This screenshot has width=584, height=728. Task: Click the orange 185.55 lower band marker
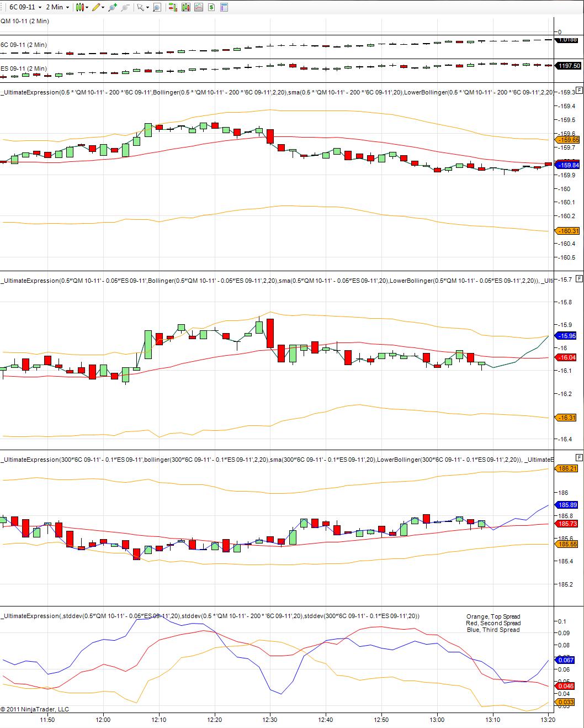(567, 544)
